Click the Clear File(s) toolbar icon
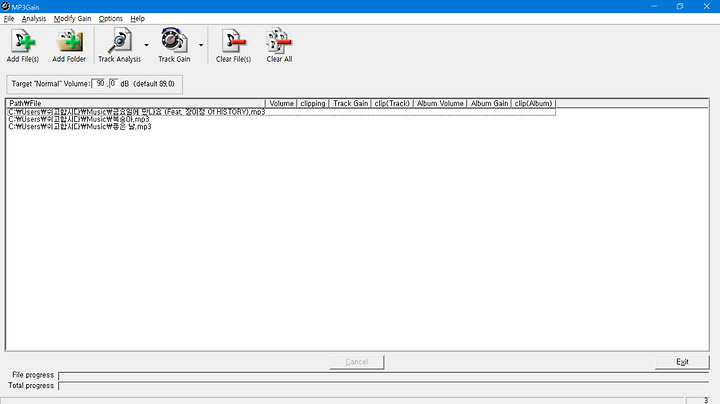 [233, 45]
